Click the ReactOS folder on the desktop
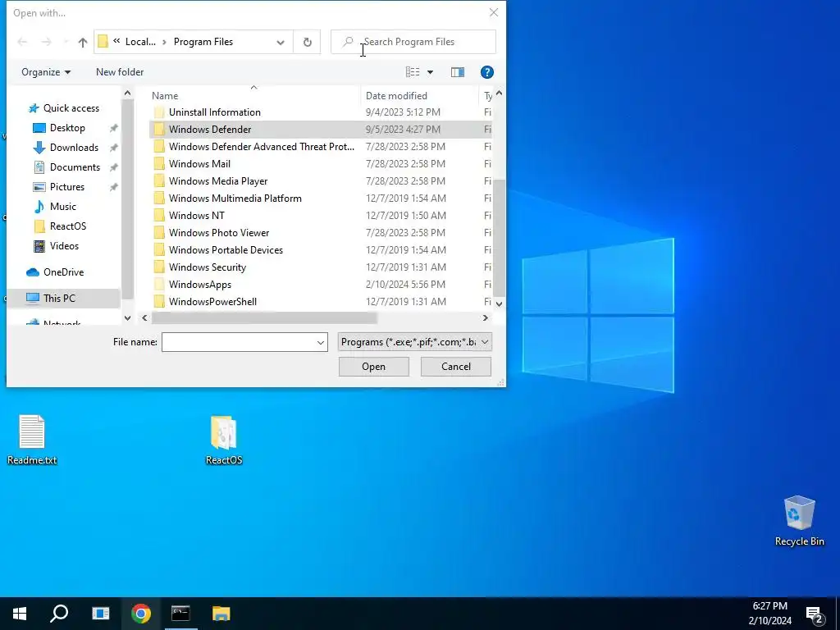The height and width of the screenshot is (630, 840). pyautogui.click(x=223, y=440)
